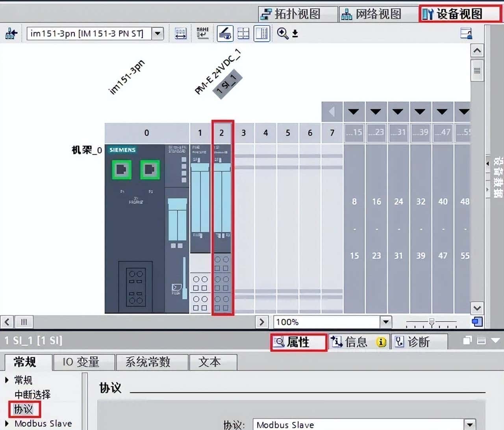Click the NAME assignment icon in the toolbar
The height and width of the screenshot is (430, 504).
pos(202,33)
